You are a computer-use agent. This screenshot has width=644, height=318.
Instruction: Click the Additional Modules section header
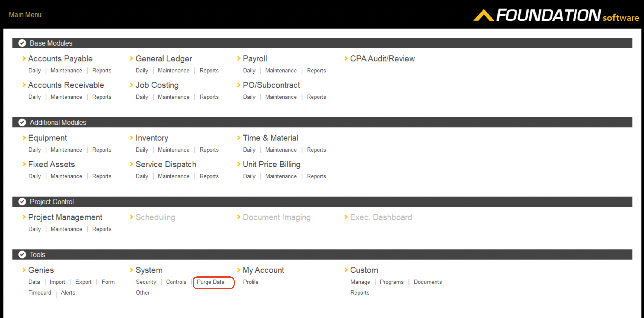(x=322, y=122)
